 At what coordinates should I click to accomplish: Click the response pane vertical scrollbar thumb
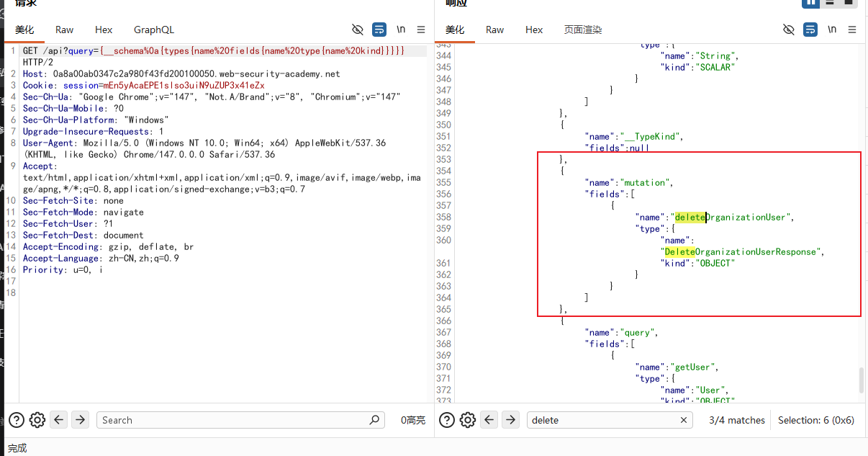click(861, 380)
